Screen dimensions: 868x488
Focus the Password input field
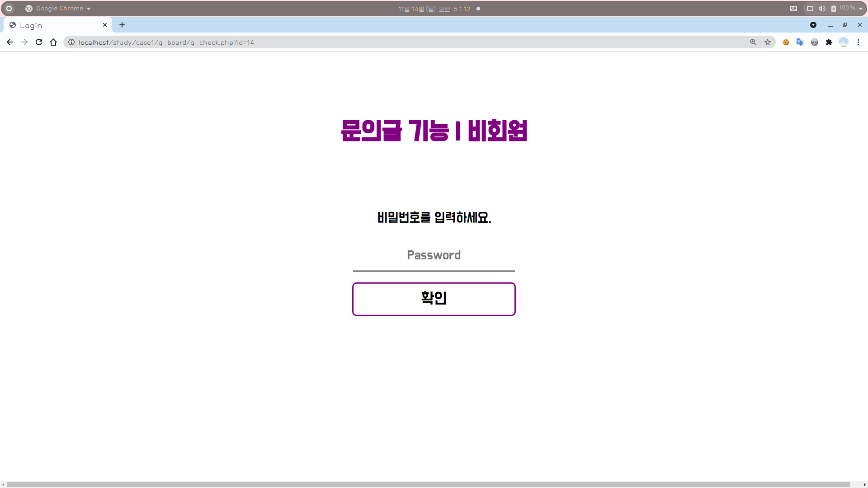click(x=434, y=256)
